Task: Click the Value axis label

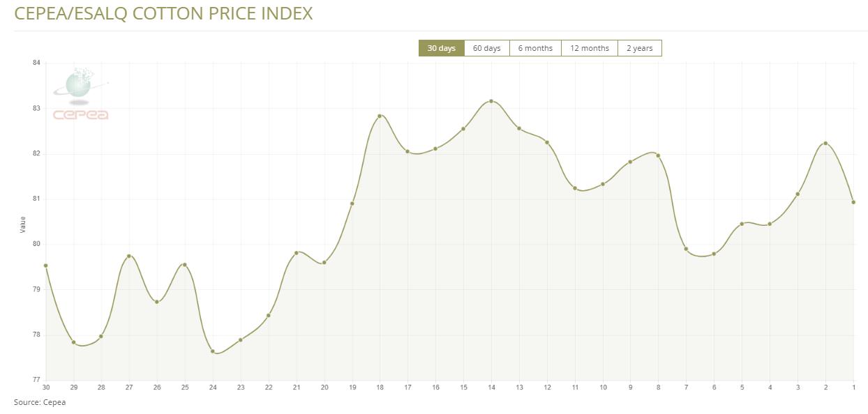Action: (22, 224)
